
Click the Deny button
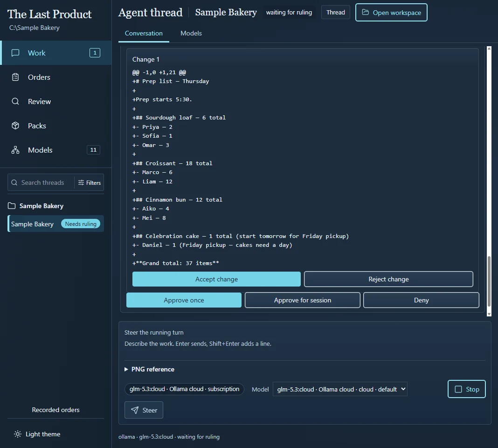pos(421,300)
